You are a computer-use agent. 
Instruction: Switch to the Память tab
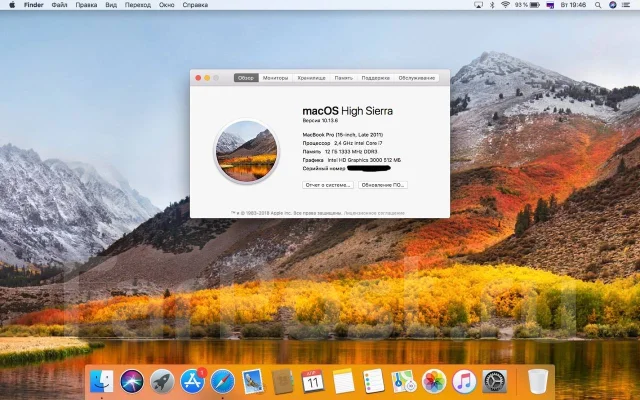click(344, 78)
